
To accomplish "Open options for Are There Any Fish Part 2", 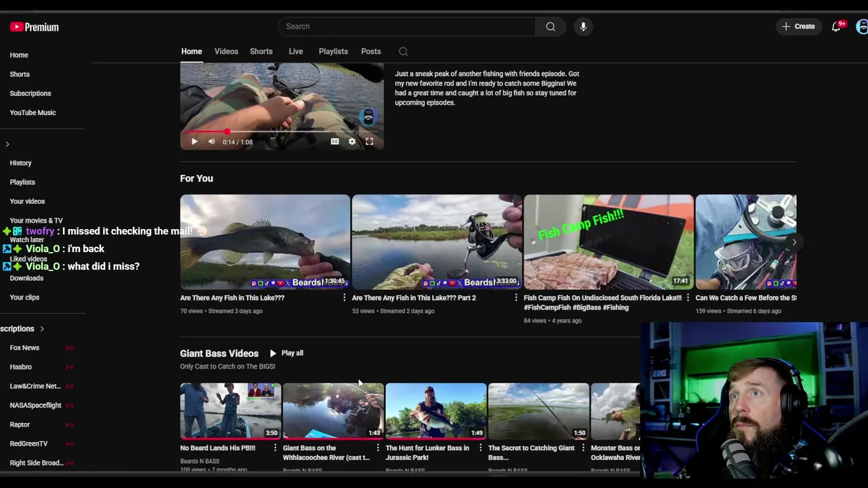I will (516, 298).
